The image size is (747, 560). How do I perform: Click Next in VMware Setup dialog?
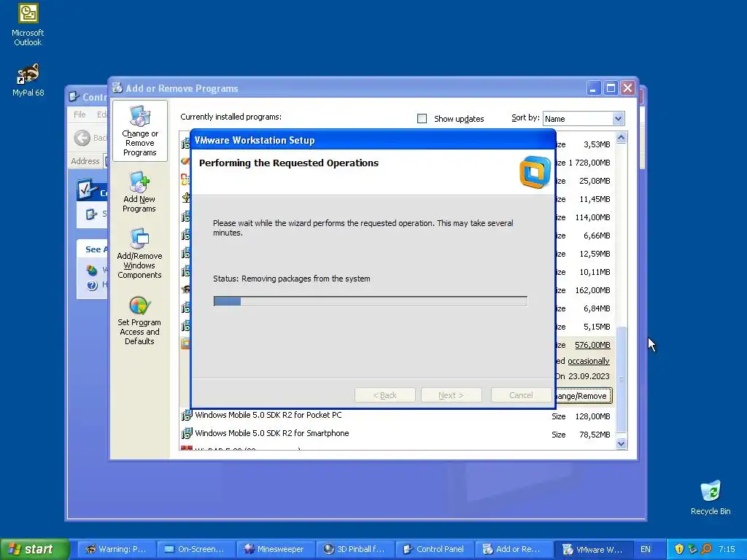[x=451, y=395]
